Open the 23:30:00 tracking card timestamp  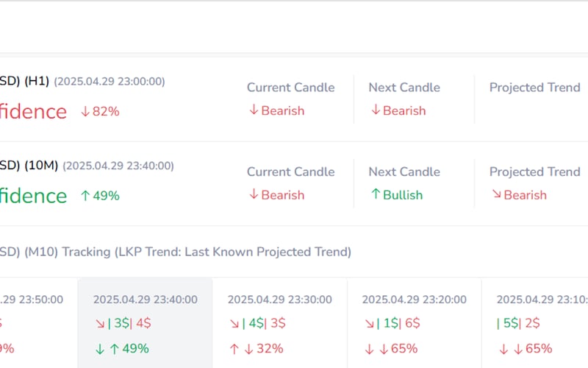[x=279, y=300]
